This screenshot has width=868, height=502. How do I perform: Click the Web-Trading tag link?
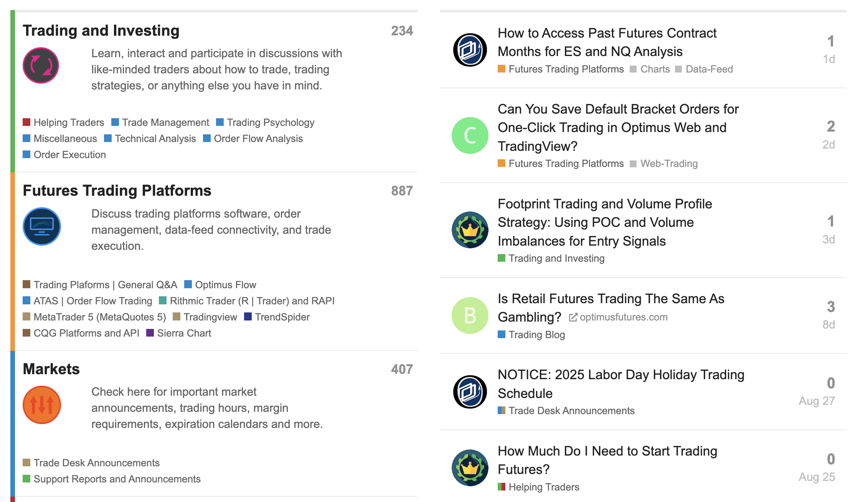(x=669, y=163)
